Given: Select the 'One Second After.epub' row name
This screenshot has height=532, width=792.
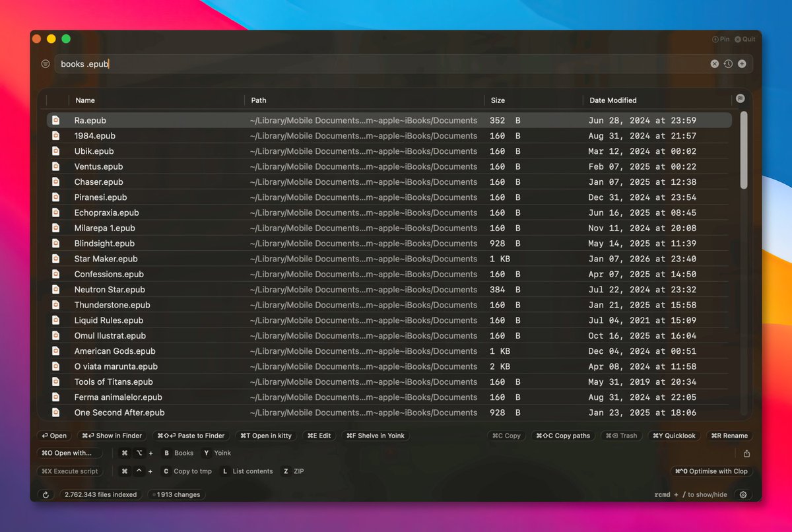Looking at the screenshot, I should [x=119, y=413].
